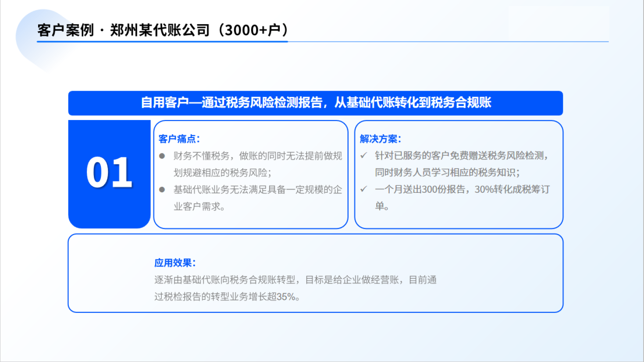Click the second checkmark beside 一个月送出300份报告

pos(363,189)
